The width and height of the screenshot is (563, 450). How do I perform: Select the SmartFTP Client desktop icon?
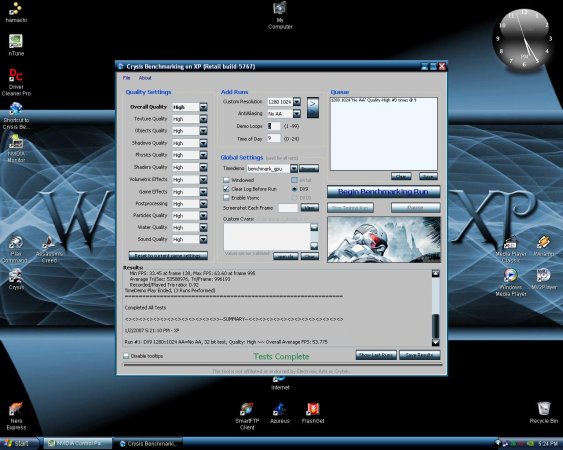click(247, 417)
